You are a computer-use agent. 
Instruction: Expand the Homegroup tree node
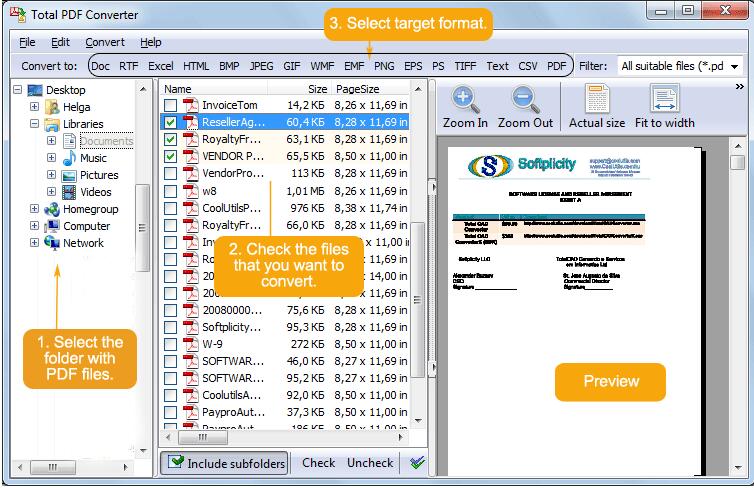pos(35,209)
